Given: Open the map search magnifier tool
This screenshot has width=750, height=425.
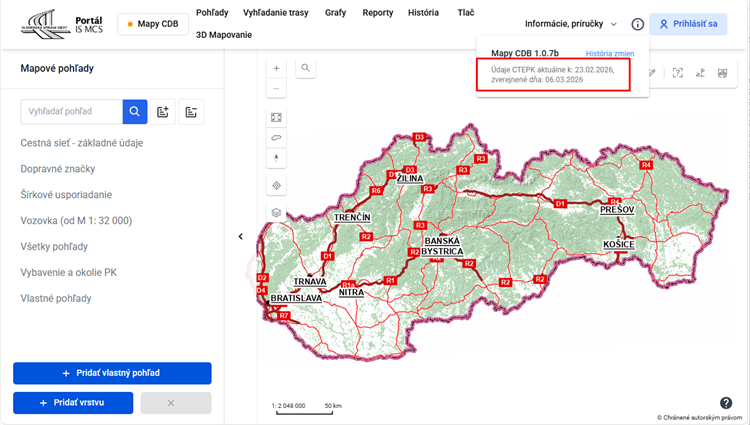Looking at the screenshot, I should 305,68.
